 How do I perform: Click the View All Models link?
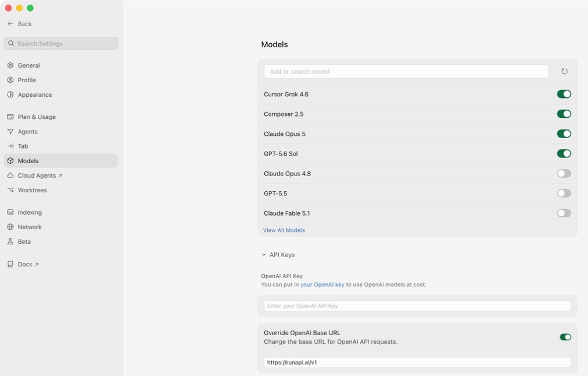[284, 230]
